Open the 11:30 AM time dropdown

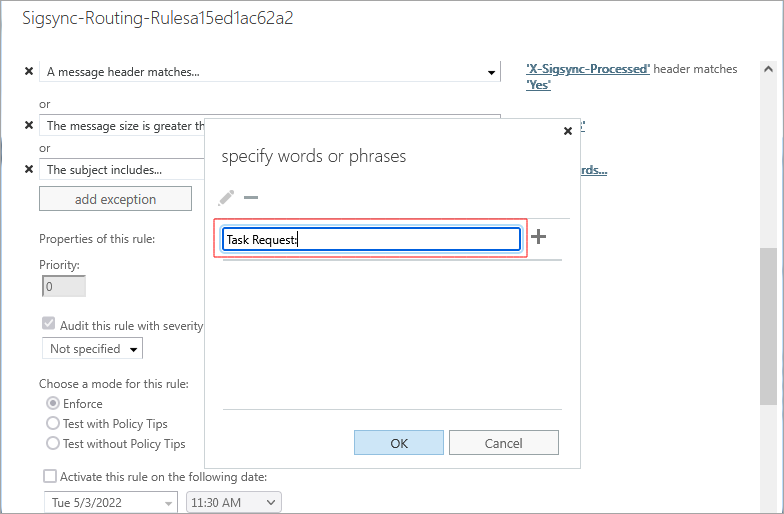pos(234,502)
